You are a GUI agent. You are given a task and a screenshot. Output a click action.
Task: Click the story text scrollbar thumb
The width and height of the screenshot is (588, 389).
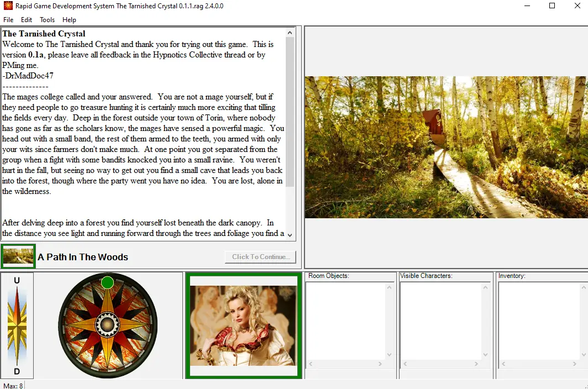(x=290, y=111)
